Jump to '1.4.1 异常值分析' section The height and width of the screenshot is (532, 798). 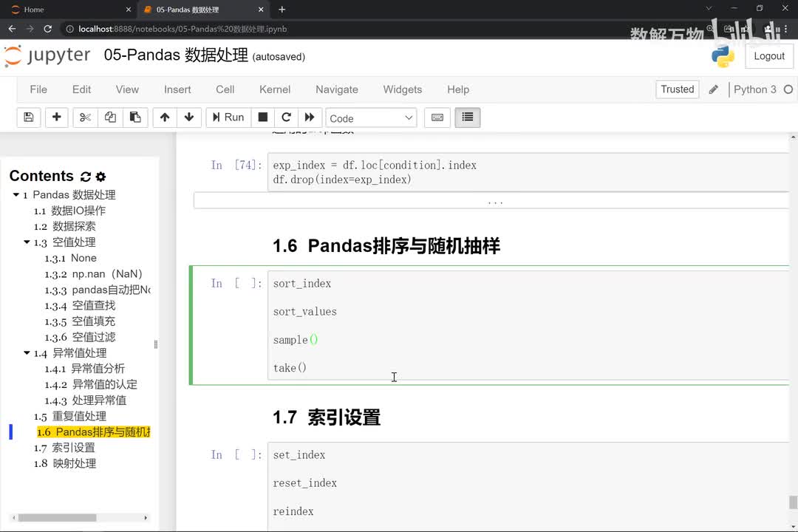tap(84, 369)
